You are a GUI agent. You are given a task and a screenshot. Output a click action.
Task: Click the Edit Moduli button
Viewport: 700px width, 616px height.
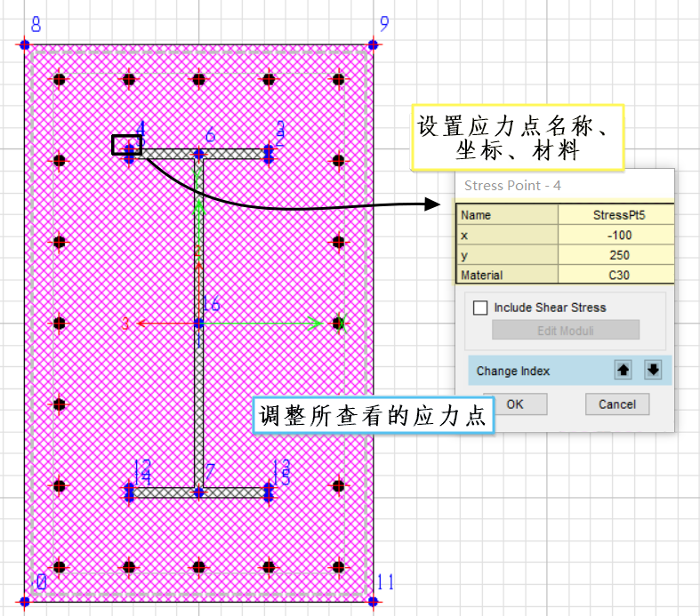point(565,331)
